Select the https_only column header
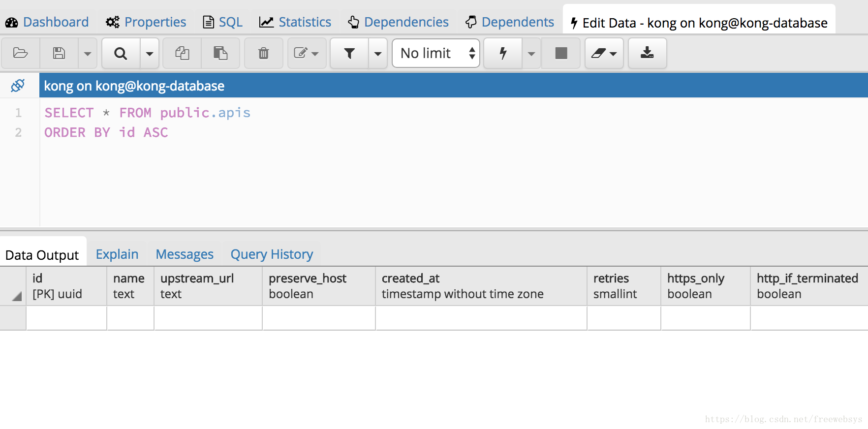868x429 pixels. [706, 286]
